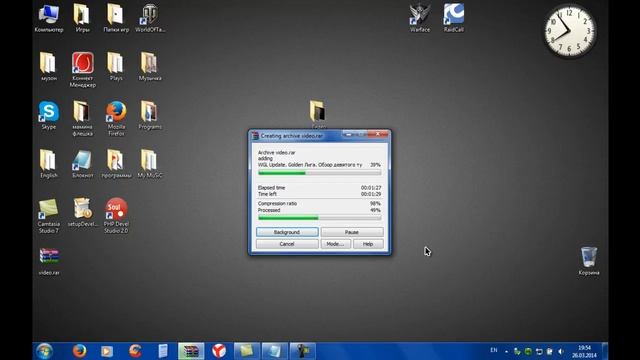Launch the Skype desktop shortcut
The image size is (640, 360).
[49, 115]
